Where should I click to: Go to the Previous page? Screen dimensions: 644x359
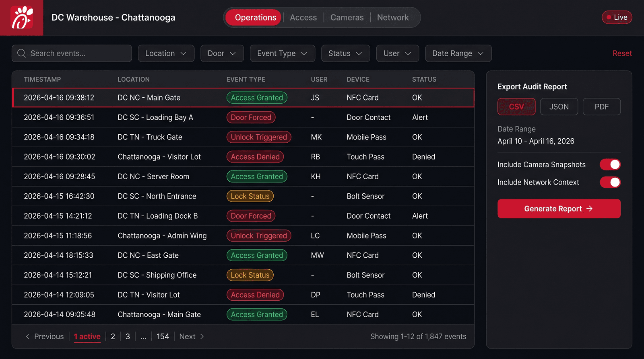(x=45, y=336)
